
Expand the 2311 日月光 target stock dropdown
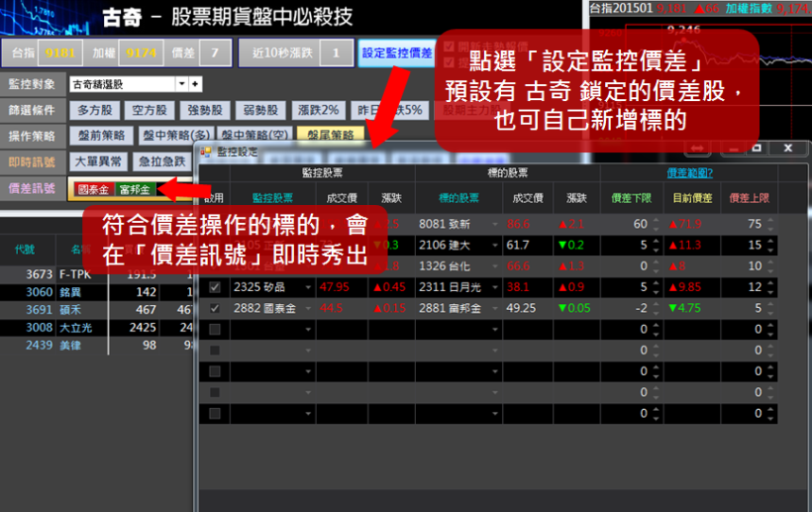495,287
